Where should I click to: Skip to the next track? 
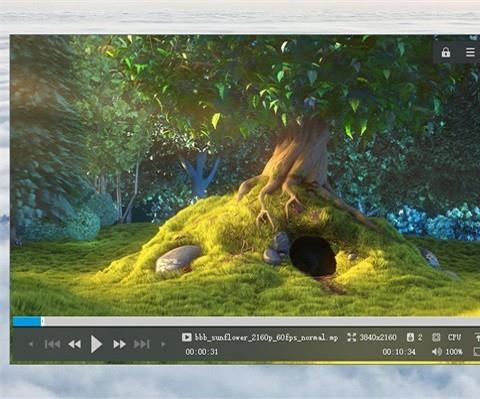pos(142,344)
